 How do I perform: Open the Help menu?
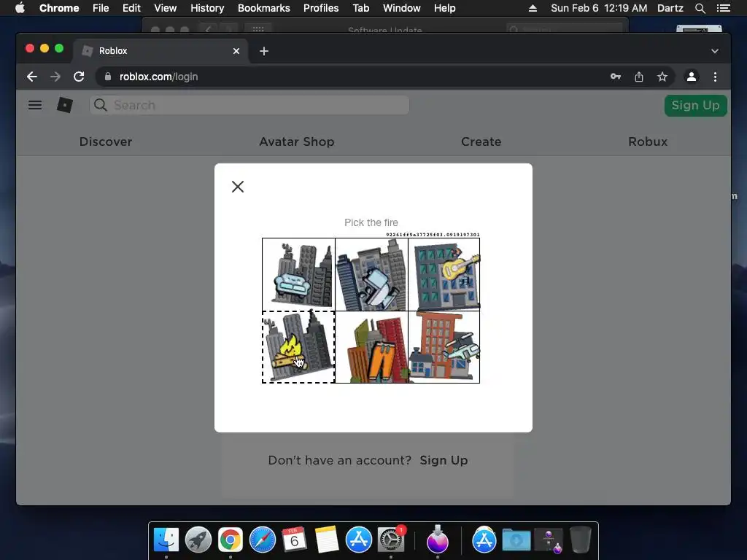[444, 8]
